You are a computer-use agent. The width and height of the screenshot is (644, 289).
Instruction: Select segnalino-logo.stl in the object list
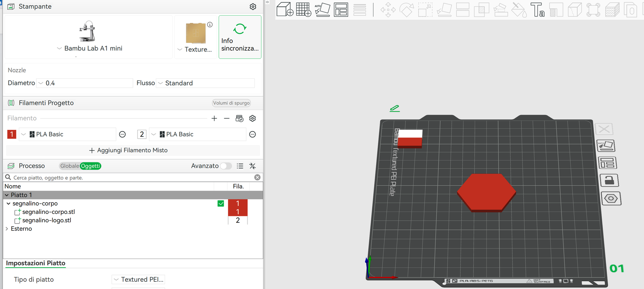[47, 220]
